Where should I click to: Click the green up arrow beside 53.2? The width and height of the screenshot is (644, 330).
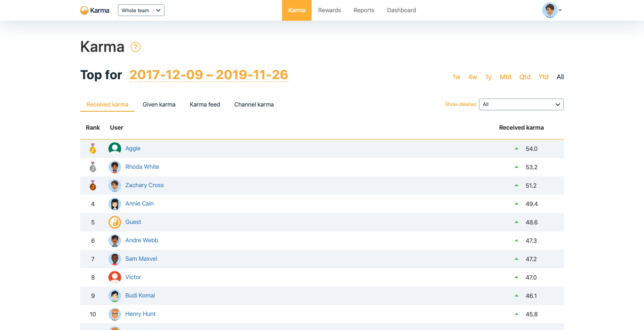tap(517, 167)
